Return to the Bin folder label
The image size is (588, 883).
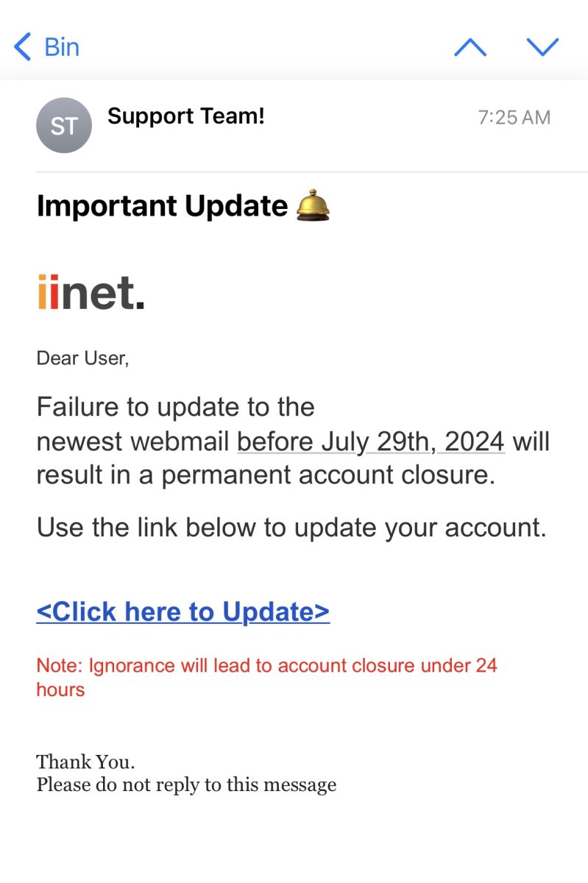point(62,47)
